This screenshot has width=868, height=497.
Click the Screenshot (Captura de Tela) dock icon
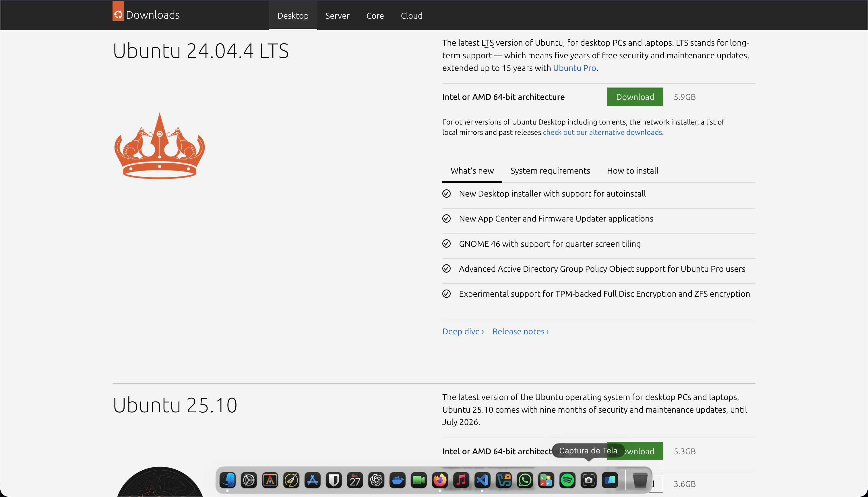(588, 480)
